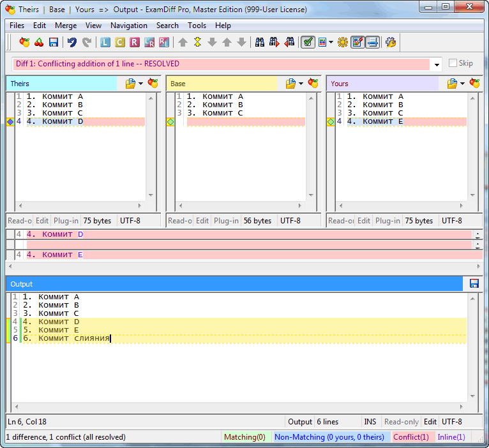
Task: Click the green diamond marker in Yours pane
Action: [x=331, y=122]
